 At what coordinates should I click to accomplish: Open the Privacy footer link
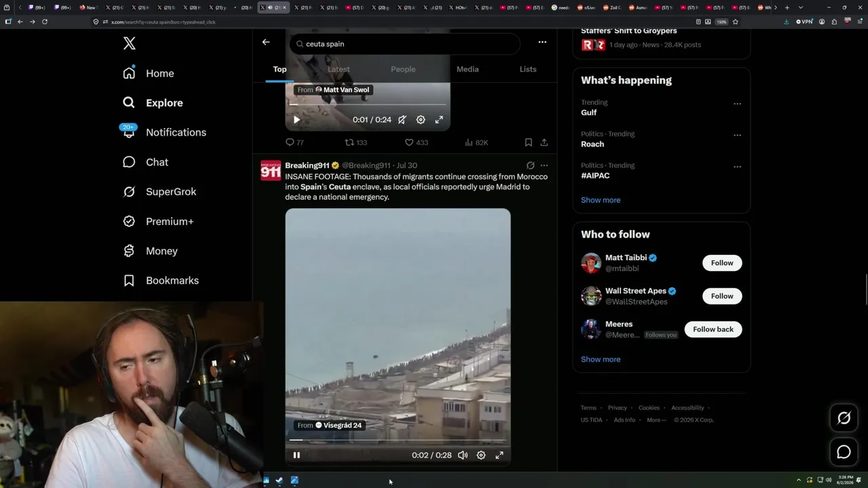pos(617,408)
